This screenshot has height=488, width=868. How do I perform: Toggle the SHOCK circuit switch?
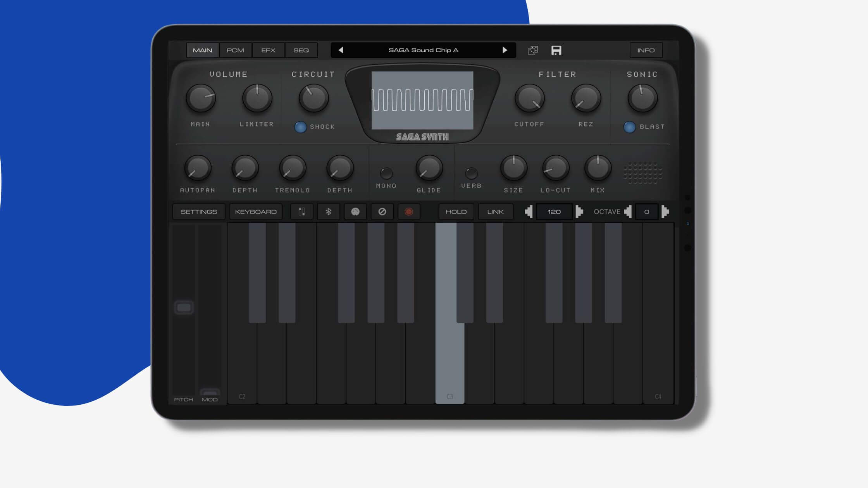pos(300,127)
